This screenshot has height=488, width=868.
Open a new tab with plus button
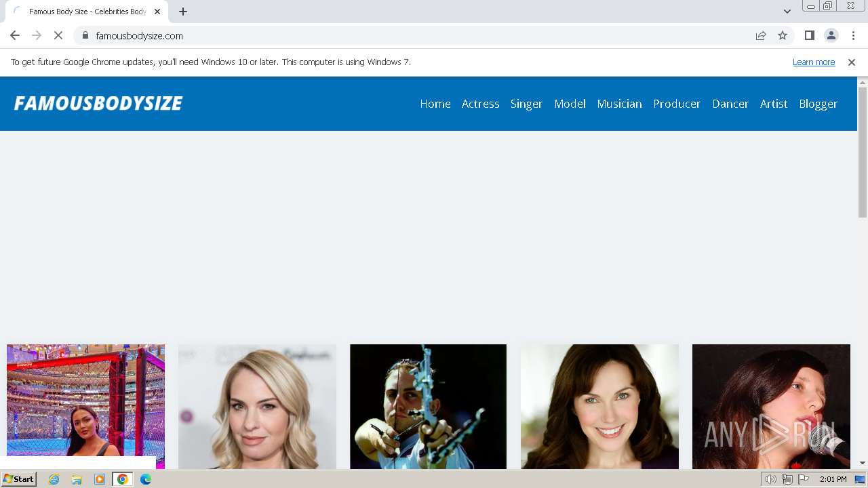[x=183, y=12]
